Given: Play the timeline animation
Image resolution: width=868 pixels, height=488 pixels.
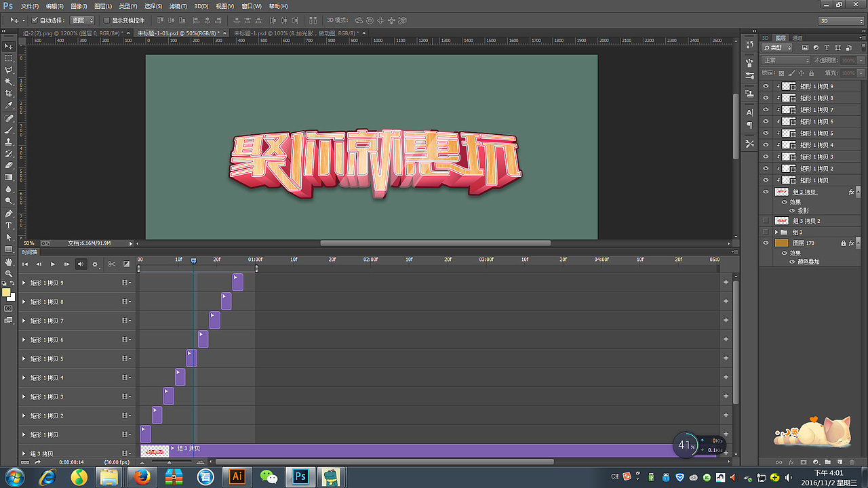Looking at the screenshot, I should click(x=52, y=264).
